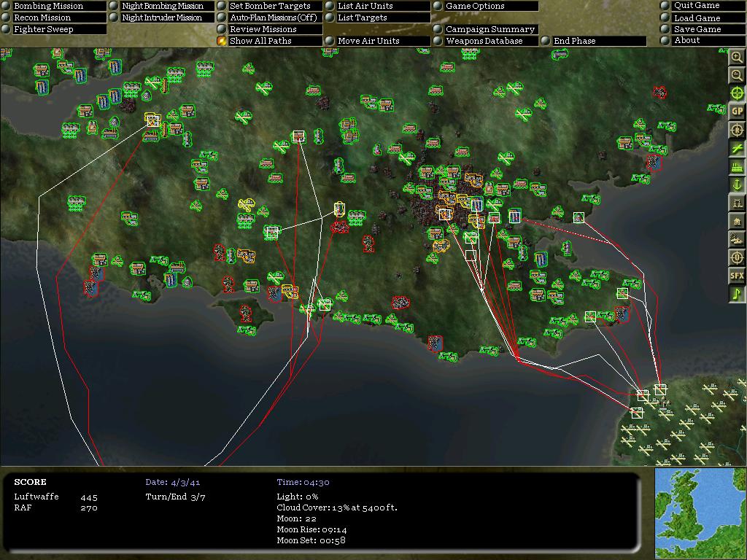Click the Turn/End 3/7 text
747x560 pixels.
tap(175, 497)
